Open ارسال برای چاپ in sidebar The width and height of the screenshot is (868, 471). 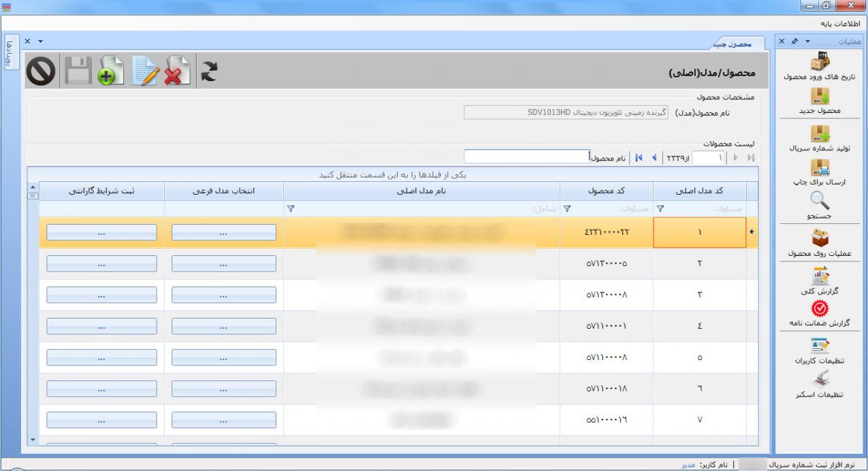(x=819, y=174)
